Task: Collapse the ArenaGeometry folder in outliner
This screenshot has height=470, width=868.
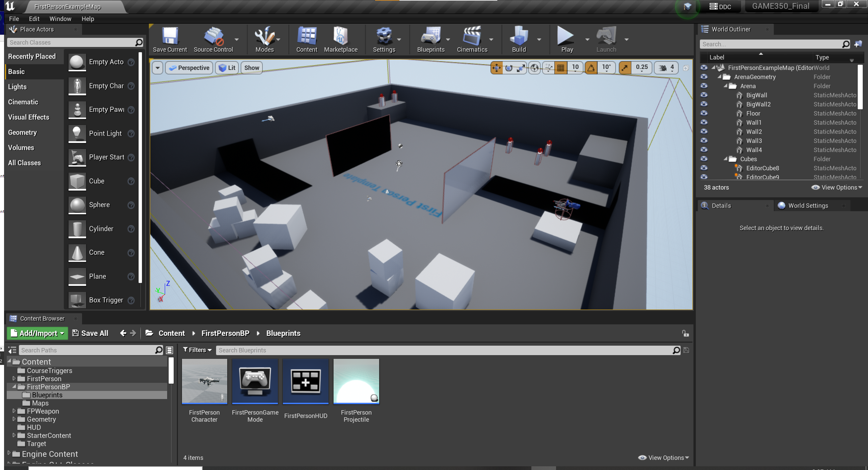Action: [719, 77]
